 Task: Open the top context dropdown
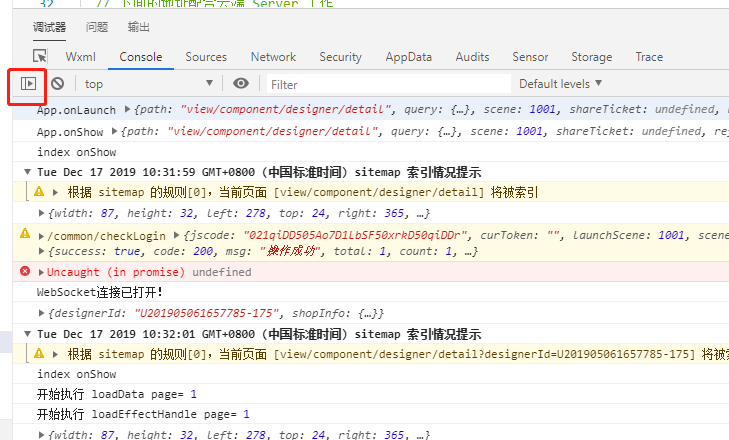(148, 84)
